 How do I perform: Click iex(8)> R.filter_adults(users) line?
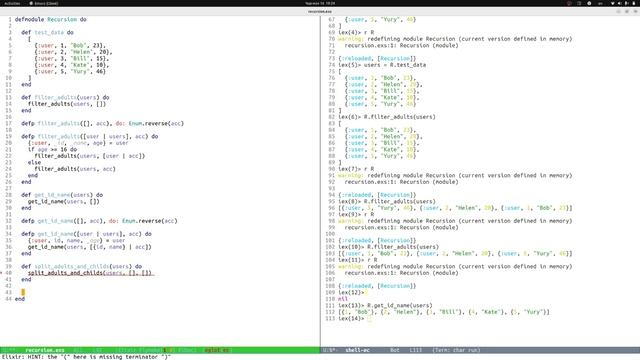click(387, 201)
